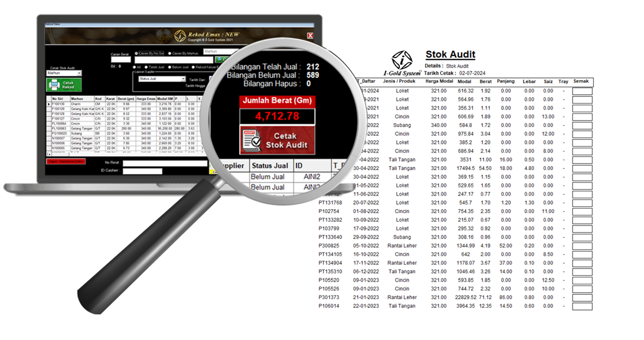Click the printer icon on Cetak Rekod
This screenshot has height=340, width=644.
(54, 85)
